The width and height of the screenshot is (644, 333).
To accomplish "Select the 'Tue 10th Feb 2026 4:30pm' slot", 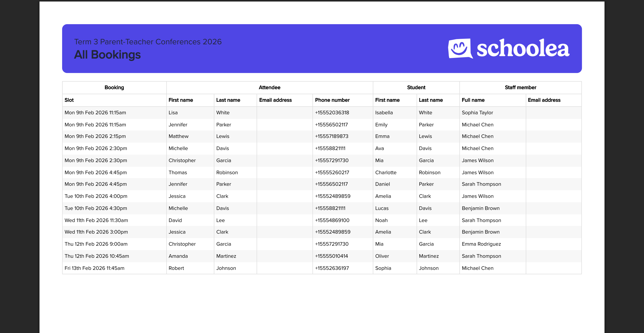I will click(x=96, y=208).
